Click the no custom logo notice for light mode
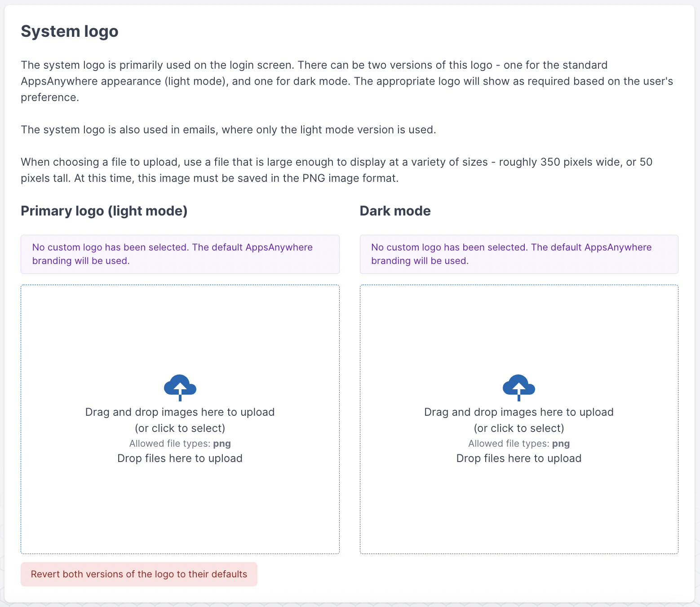This screenshot has width=700, height=607. pyautogui.click(x=180, y=254)
